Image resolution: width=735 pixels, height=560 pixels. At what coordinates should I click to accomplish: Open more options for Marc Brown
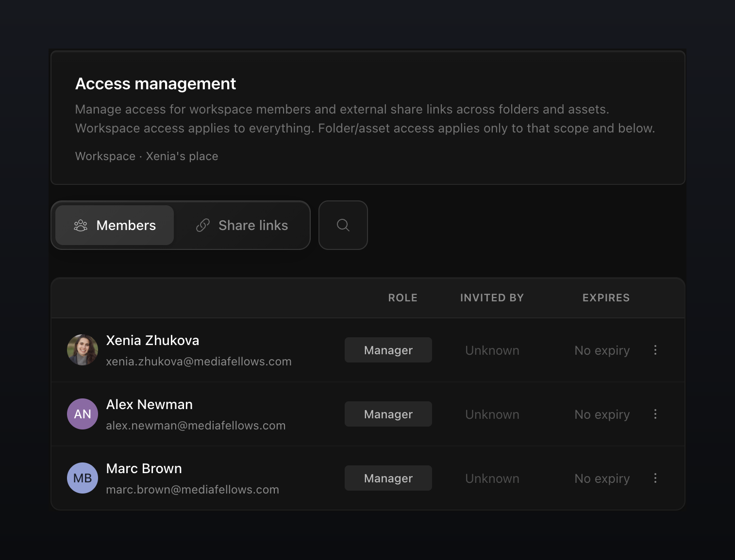tap(655, 478)
